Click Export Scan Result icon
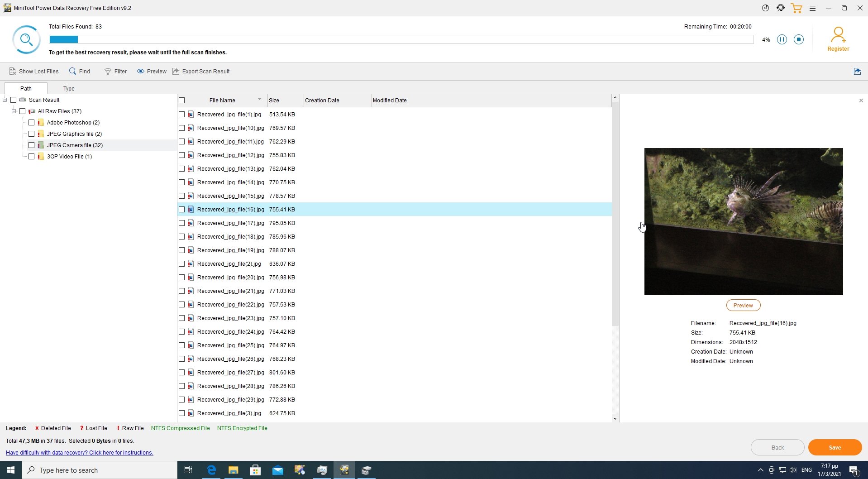Screen dimensions: 868x479 tap(176, 72)
